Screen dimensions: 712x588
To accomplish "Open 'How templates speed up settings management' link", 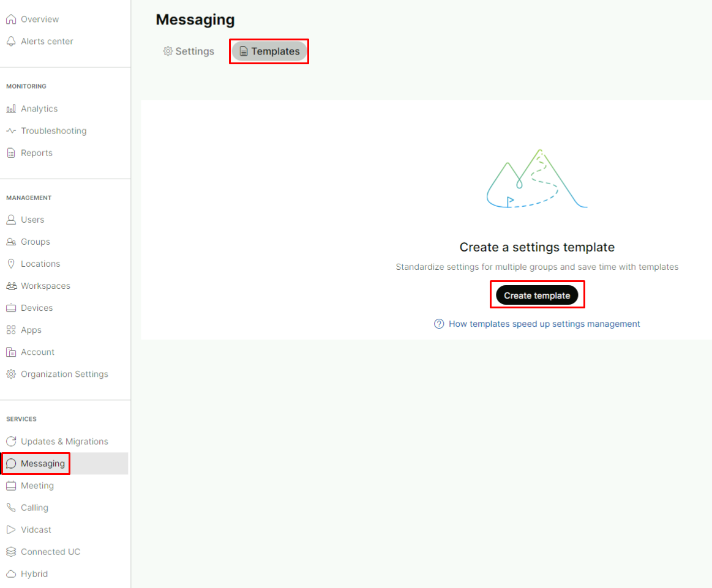I will coord(544,324).
